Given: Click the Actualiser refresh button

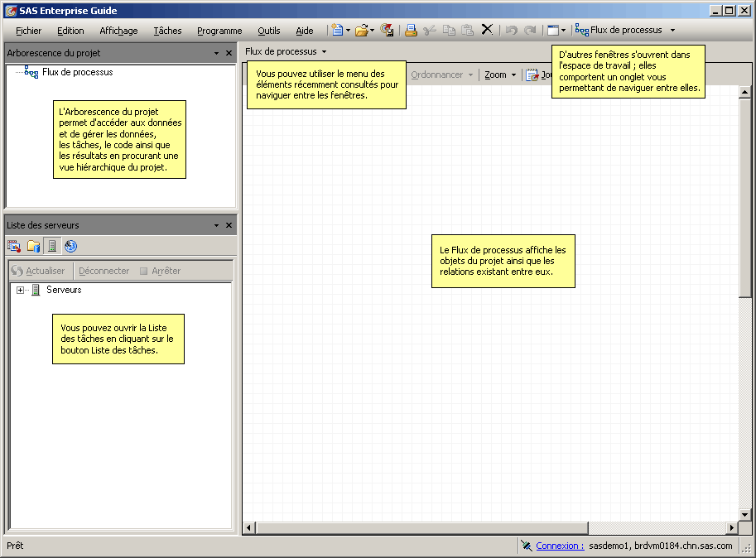Looking at the screenshot, I should (x=38, y=271).
